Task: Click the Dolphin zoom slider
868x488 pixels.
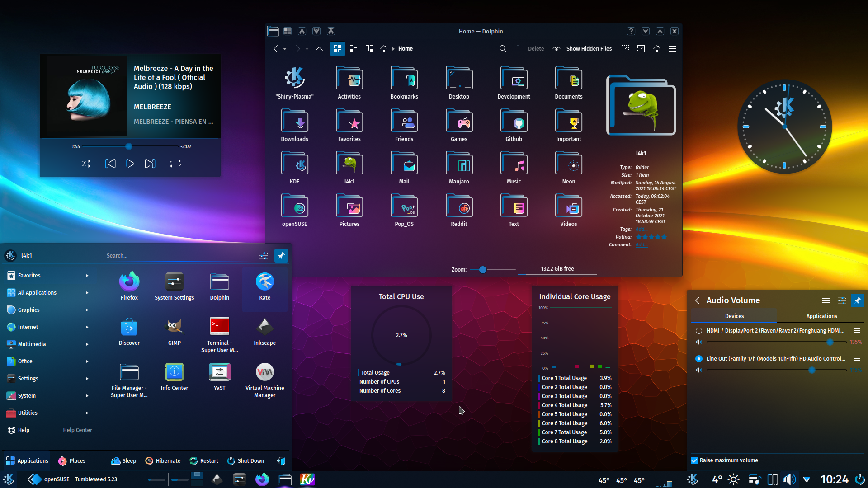Action: pos(493,270)
